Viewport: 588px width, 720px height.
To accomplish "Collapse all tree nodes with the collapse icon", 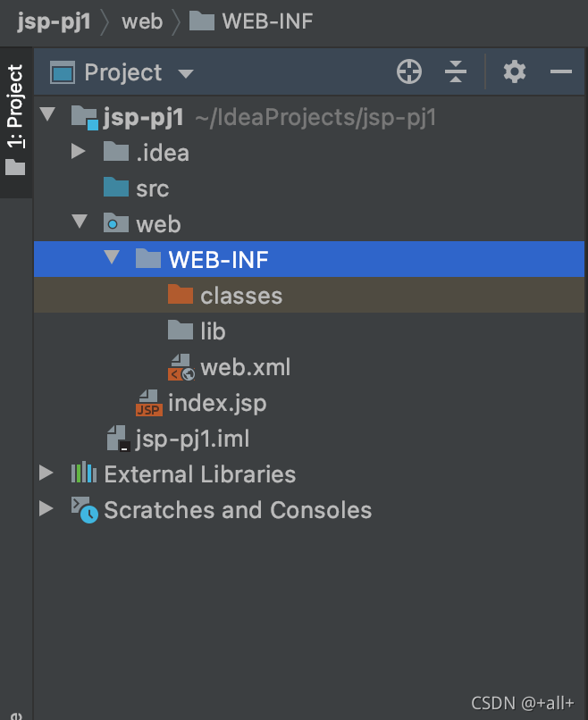I will [455, 71].
